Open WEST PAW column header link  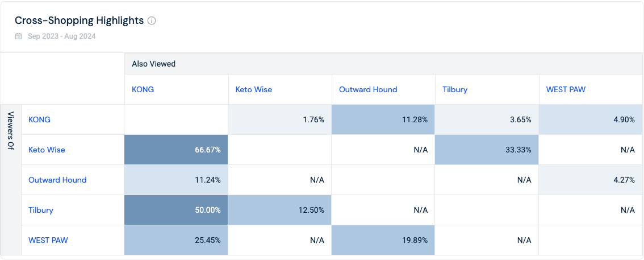tap(566, 89)
